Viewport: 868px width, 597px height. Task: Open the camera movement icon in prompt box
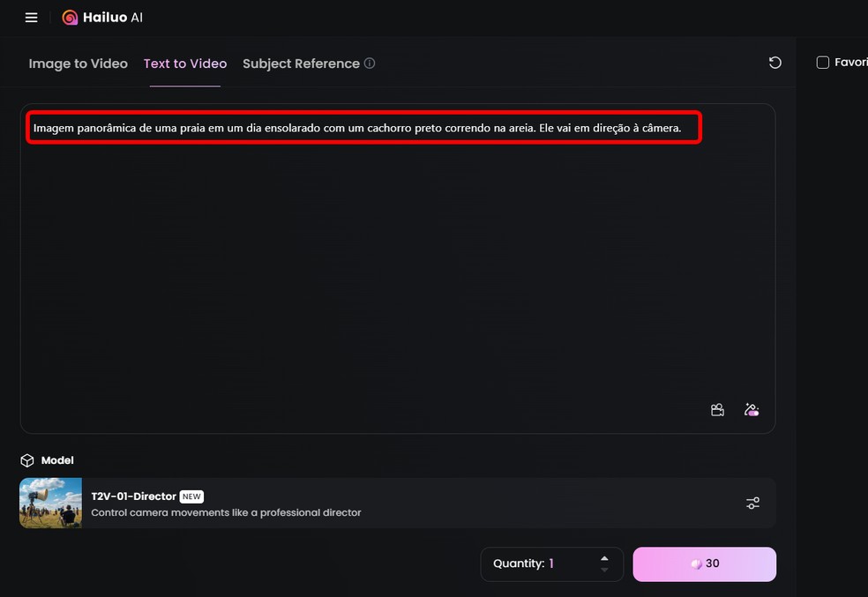(718, 410)
